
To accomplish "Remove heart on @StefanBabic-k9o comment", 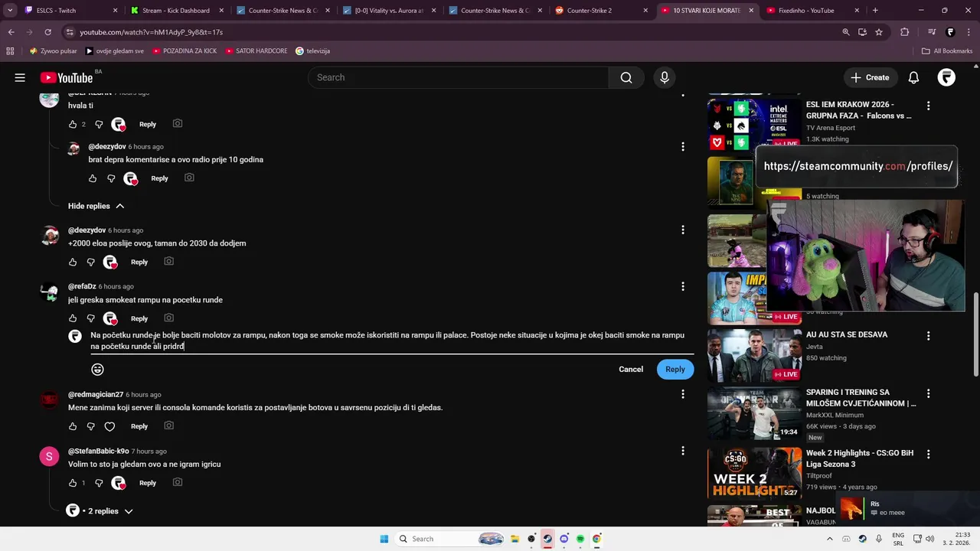I will point(119,483).
